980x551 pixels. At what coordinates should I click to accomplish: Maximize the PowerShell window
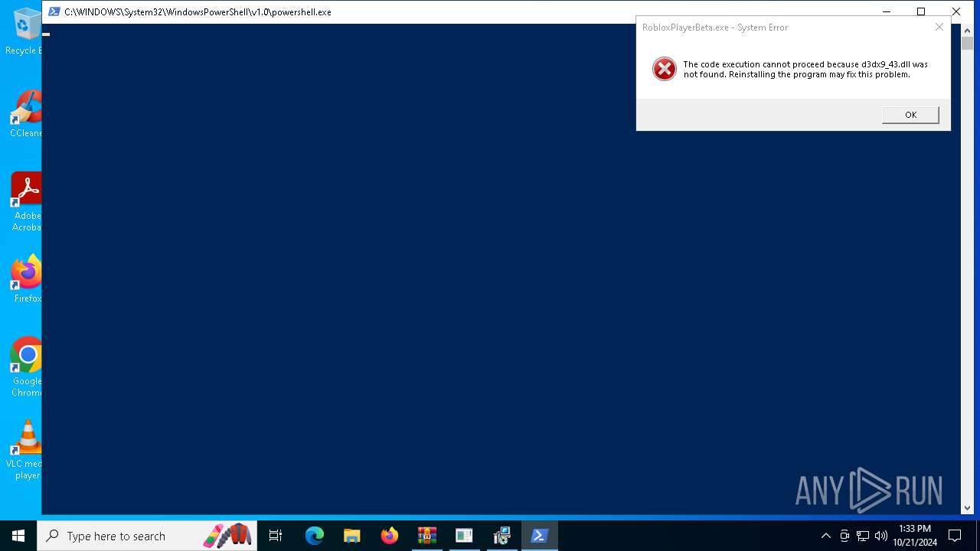tap(921, 11)
